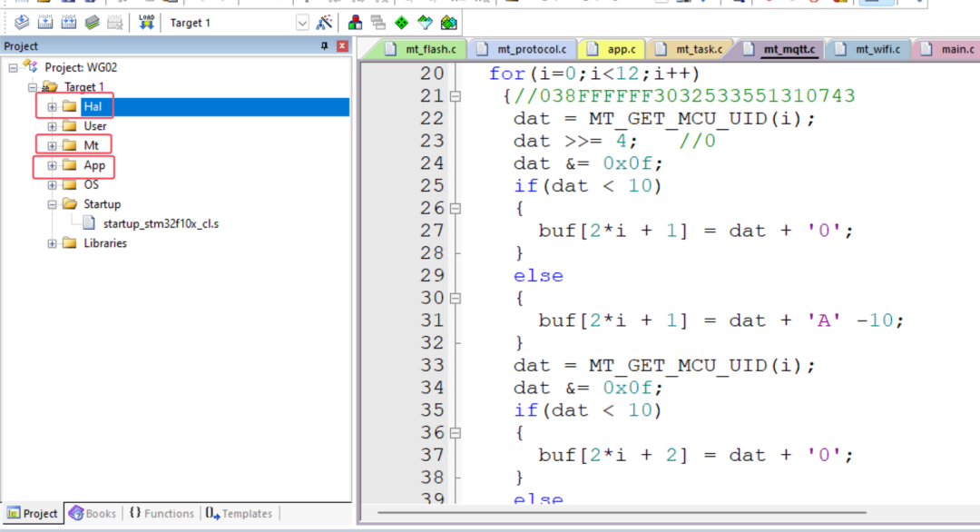Image resolution: width=980 pixels, height=532 pixels.
Task: Click the Hal folder icon
Action: pos(70,106)
